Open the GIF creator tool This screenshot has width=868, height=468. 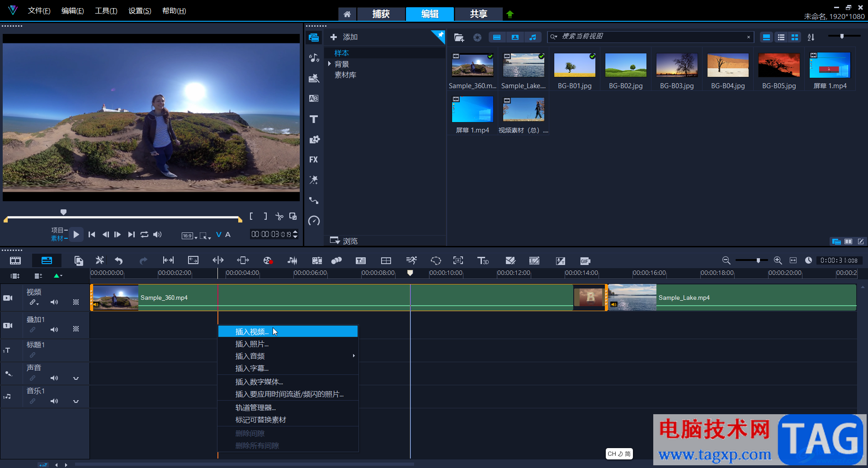click(x=585, y=261)
